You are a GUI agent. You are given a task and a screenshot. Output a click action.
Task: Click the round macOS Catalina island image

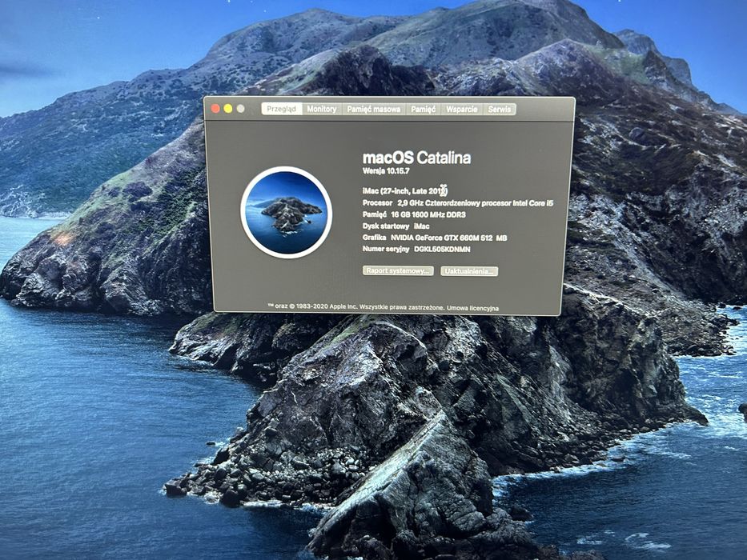[x=287, y=212]
